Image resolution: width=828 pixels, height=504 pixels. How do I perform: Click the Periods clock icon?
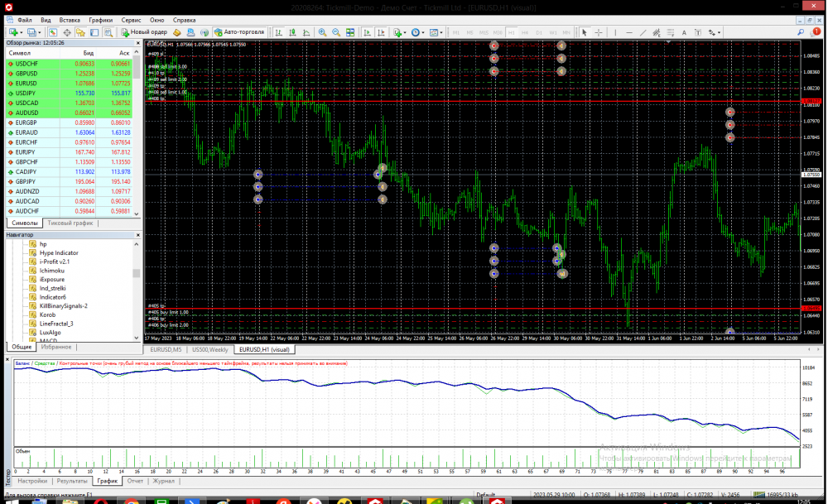click(416, 32)
